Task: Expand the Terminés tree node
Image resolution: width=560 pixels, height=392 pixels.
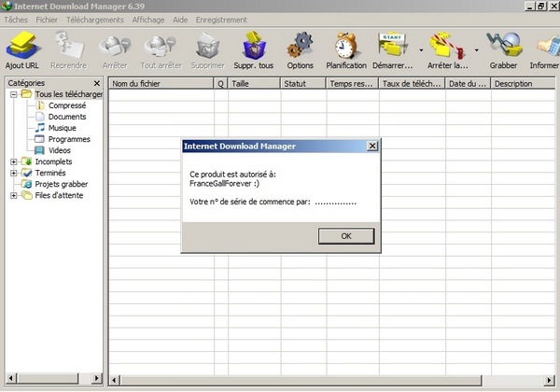Action: click(x=14, y=174)
